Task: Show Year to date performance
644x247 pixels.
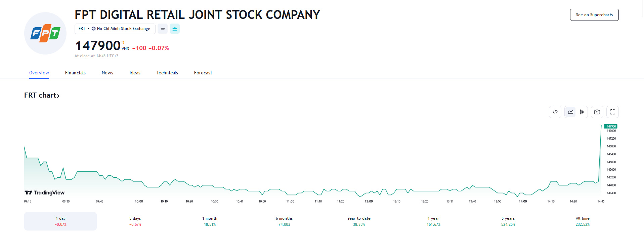Action: point(359,221)
